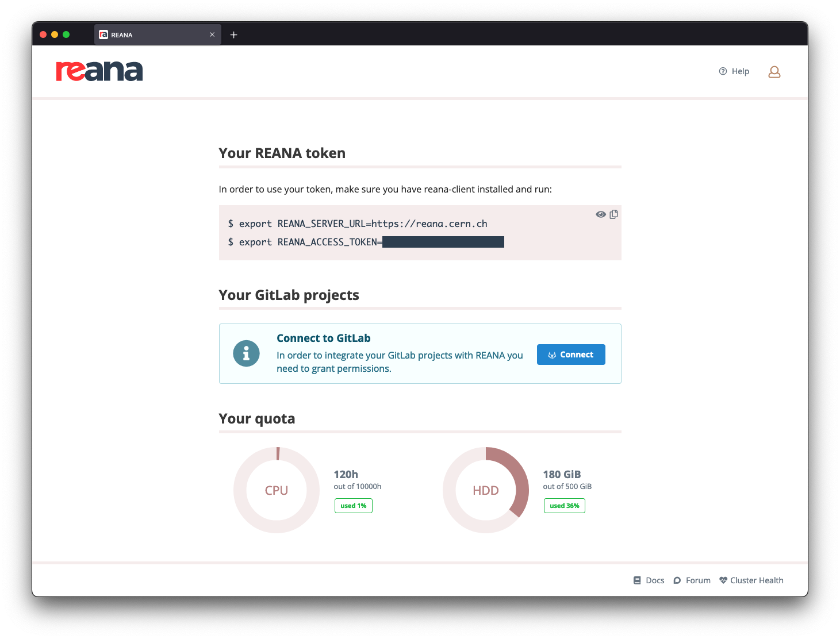840x639 pixels.
Task: Click the Cluster Health heart icon
Action: pyautogui.click(x=723, y=580)
